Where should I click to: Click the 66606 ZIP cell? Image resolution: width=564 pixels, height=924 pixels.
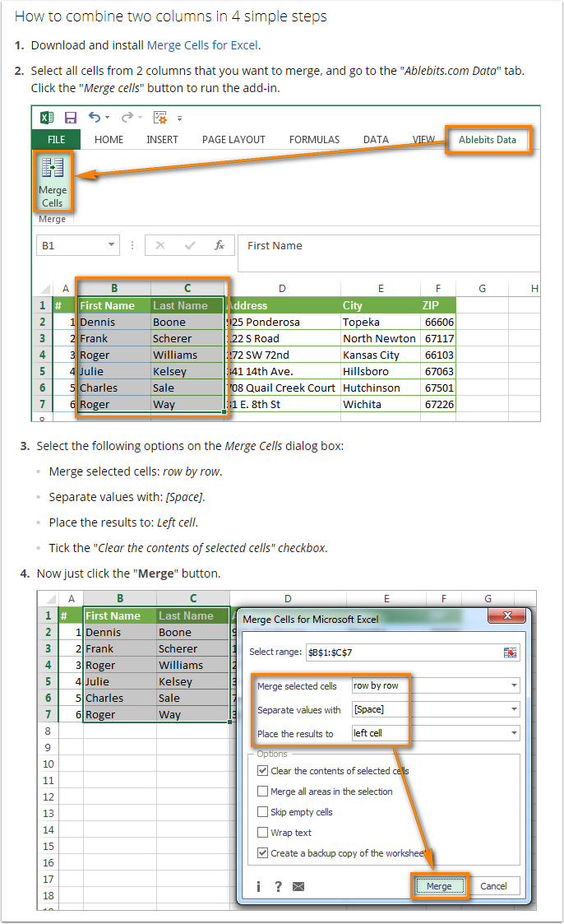tap(438, 323)
